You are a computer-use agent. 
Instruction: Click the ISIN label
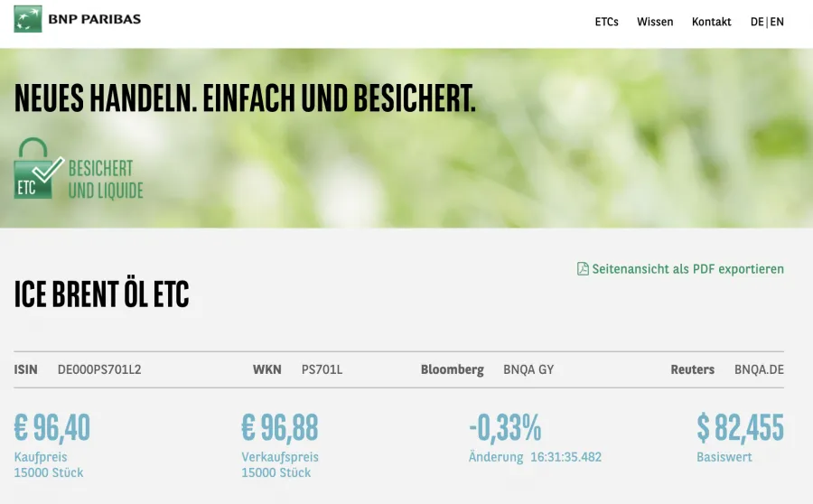tap(26, 369)
